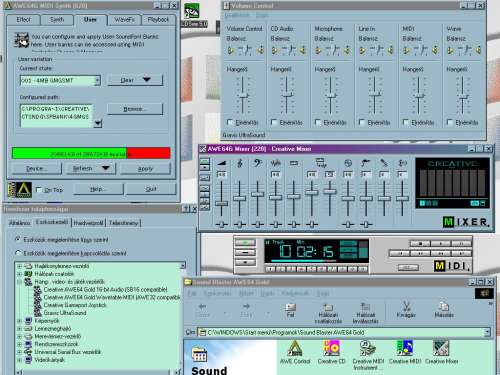Open the Creative CD shortcut icon
Image resolution: width=500 pixels, height=375 pixels.
point(331,348)
